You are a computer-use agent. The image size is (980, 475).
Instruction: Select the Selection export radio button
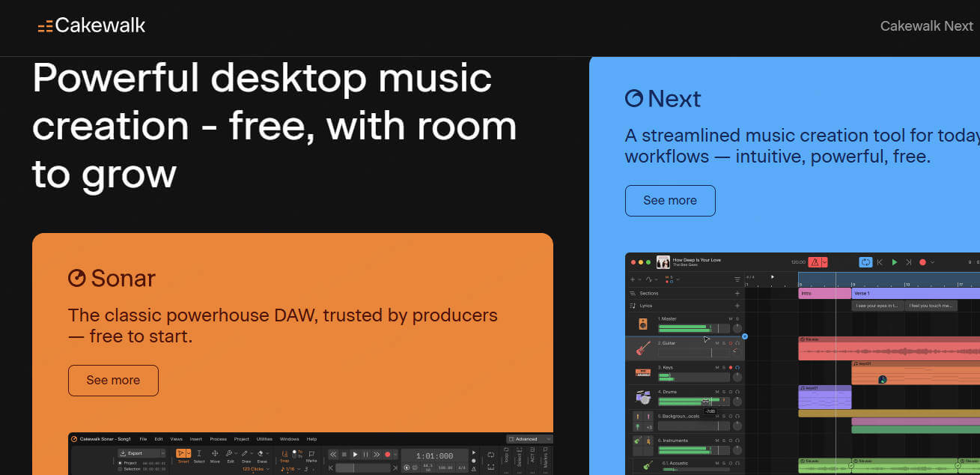(x=120, y=469)
